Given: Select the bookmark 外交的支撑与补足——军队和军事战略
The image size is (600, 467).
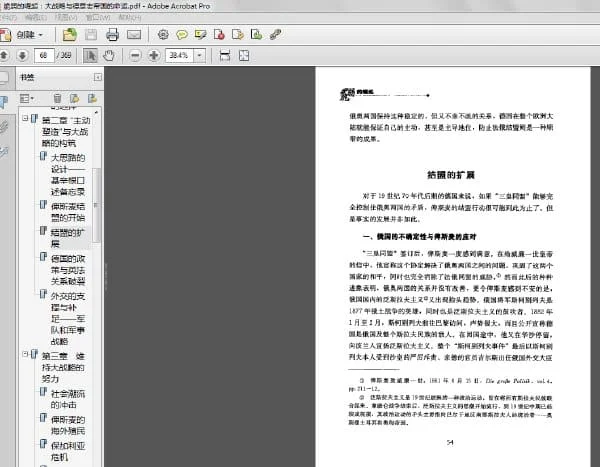Looking at the screenshot, I should coord(68,318).
